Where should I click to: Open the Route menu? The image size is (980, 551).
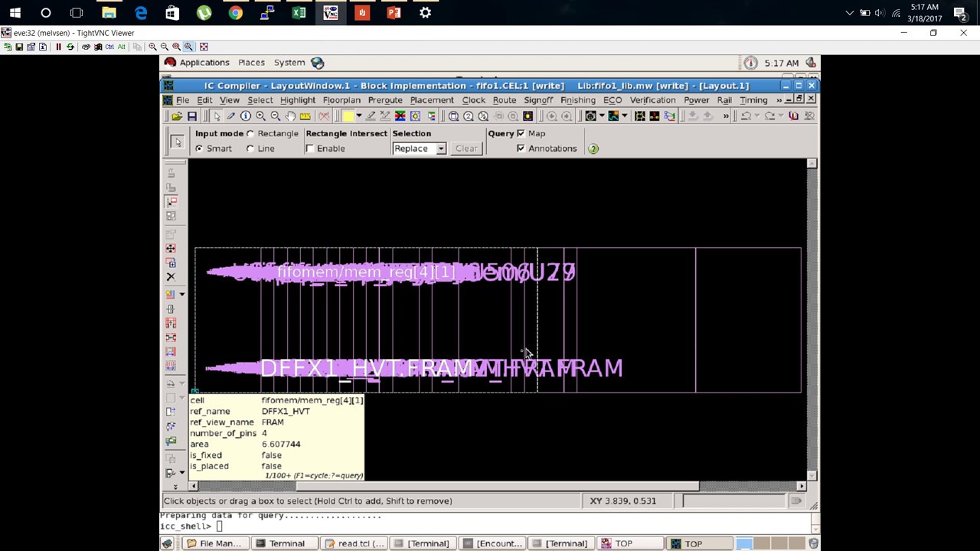coord(505,100)
